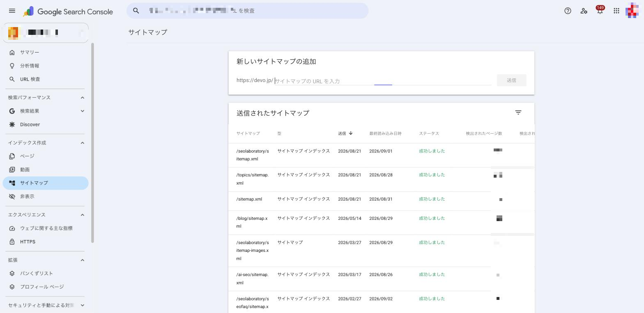The image size is (644, 313).
Task: Open /seolaboratory/sitemap.xml row
Action: coord(382,155)
